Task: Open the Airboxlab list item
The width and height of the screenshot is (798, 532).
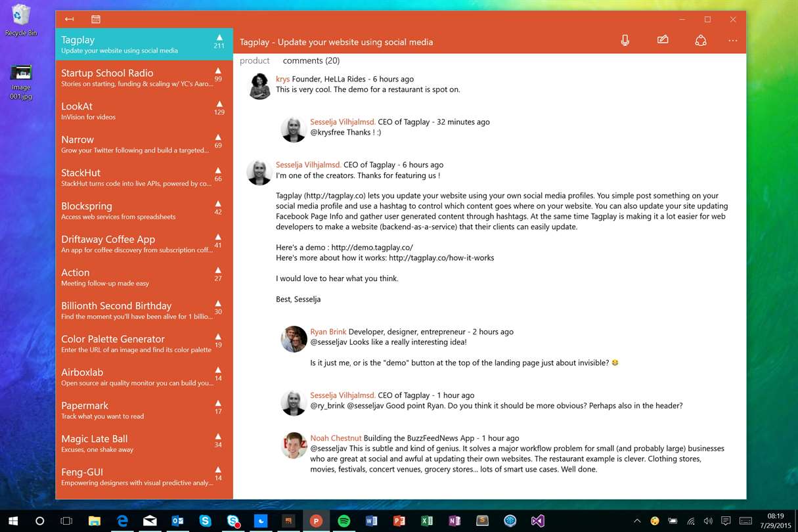Action: pyautogui.click(x=144, y=376)
